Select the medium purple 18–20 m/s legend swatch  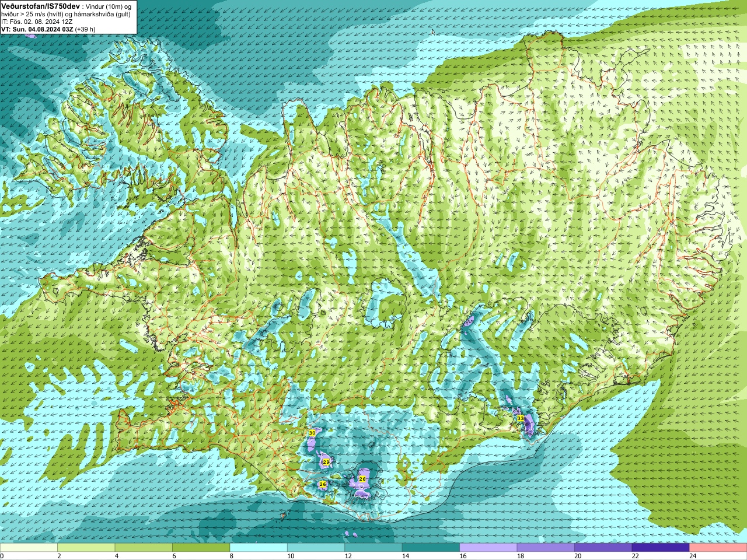click(546, 548)
